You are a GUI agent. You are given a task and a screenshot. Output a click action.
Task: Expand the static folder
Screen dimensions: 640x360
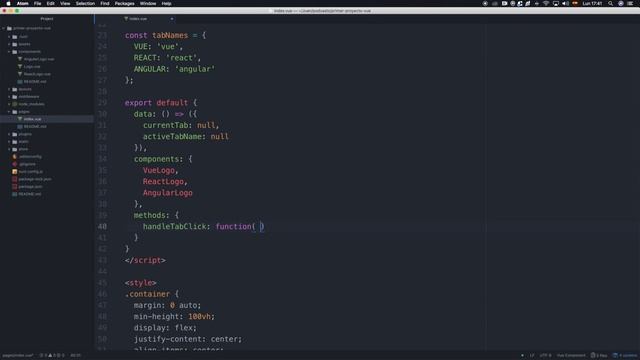coord(9,142)
